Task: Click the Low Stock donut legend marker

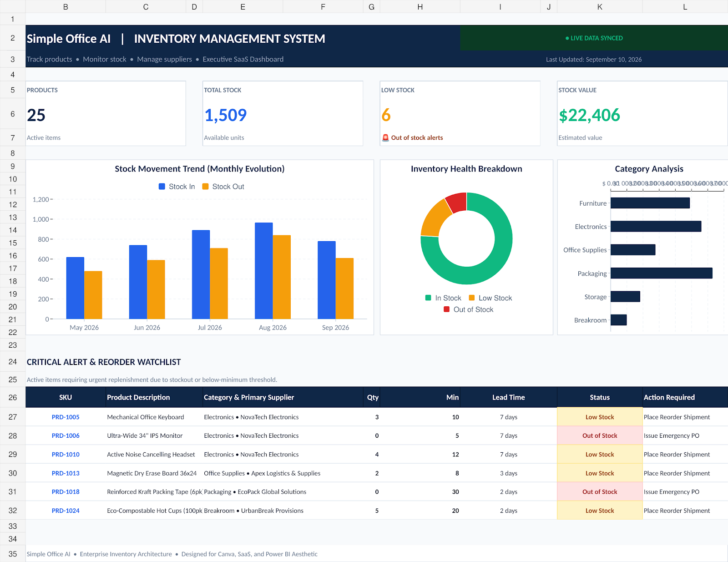Action: pyautogui.click(x=472, y=298)
